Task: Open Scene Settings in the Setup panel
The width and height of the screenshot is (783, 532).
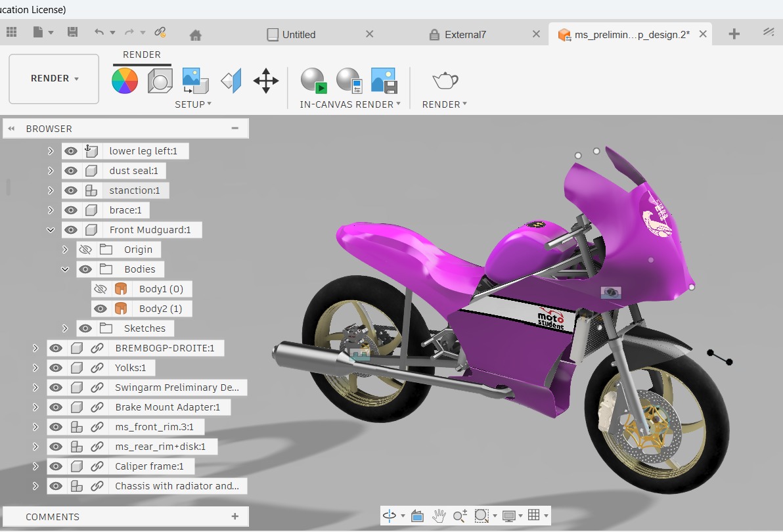Action: coord(160,80)
